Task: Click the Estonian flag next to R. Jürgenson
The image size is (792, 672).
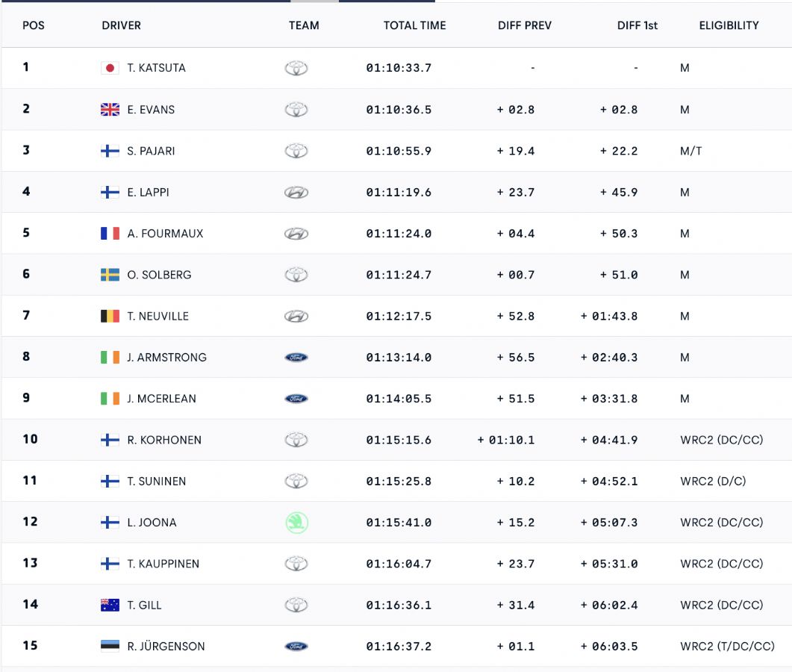Action: click(x=110, y=646)
